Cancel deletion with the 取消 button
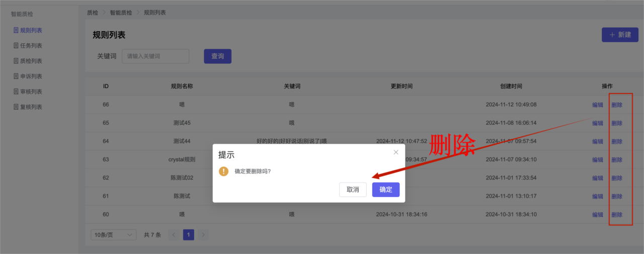Viewport: 644px width, 254px height. click(353, 190)
